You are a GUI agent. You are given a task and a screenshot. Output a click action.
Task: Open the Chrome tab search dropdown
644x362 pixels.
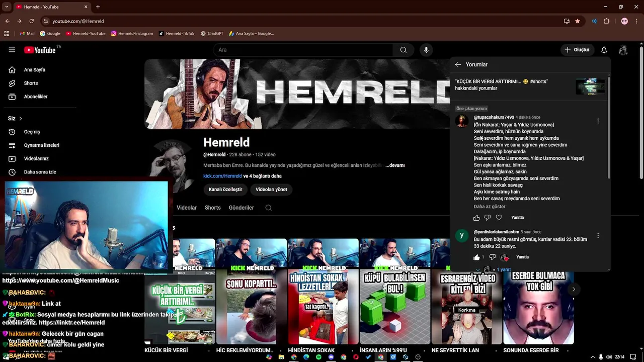click(x=7, y=7)
